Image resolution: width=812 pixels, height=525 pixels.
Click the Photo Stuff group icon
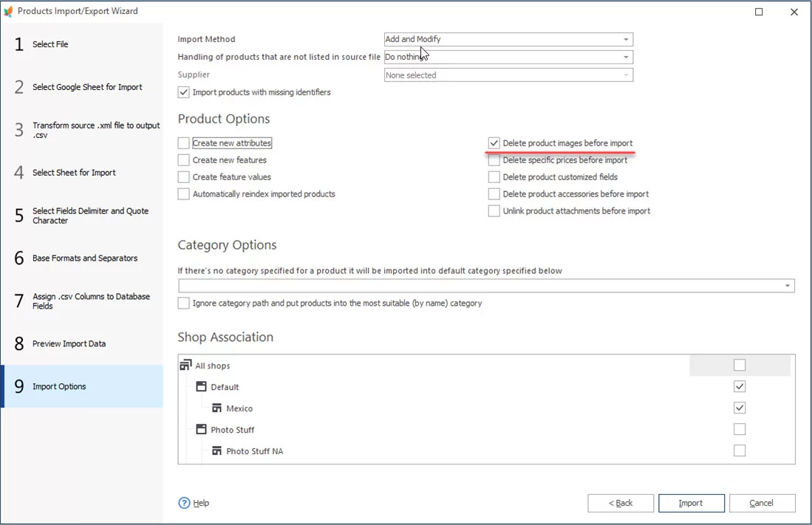click(x=201, y=430)
